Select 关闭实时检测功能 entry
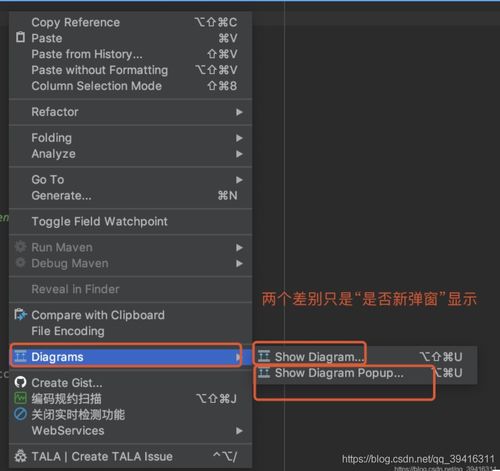Viewport: 500px width, 471px height. click(x=131, y=415)
